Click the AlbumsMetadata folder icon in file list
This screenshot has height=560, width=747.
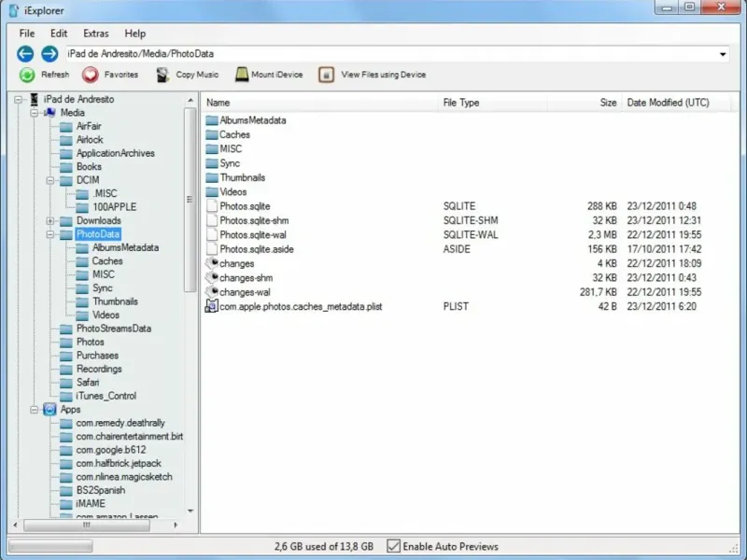(x=212, y=120)
